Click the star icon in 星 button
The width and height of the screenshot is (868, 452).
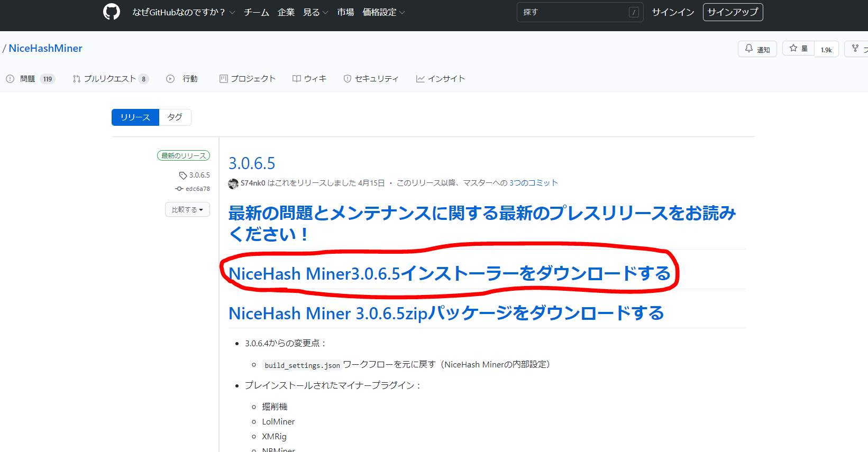coord(793,48)
